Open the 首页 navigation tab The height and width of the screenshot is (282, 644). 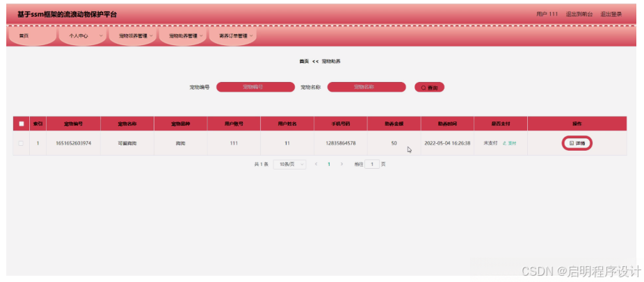[x=31, y=35]
